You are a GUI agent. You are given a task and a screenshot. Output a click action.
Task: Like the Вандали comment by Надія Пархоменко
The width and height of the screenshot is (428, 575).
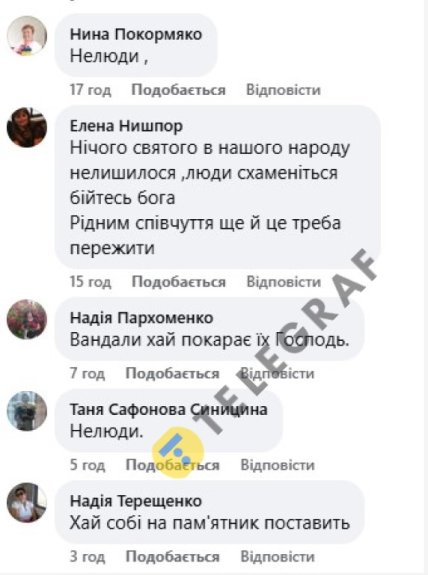pos(172,373)
